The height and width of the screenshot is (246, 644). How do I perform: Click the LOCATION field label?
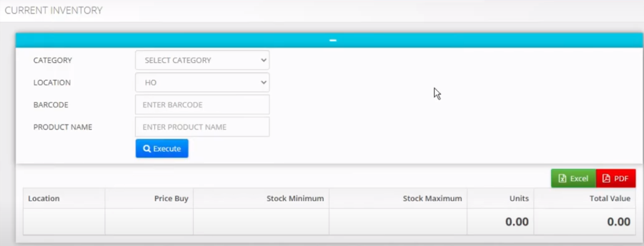tap(52, 82)
